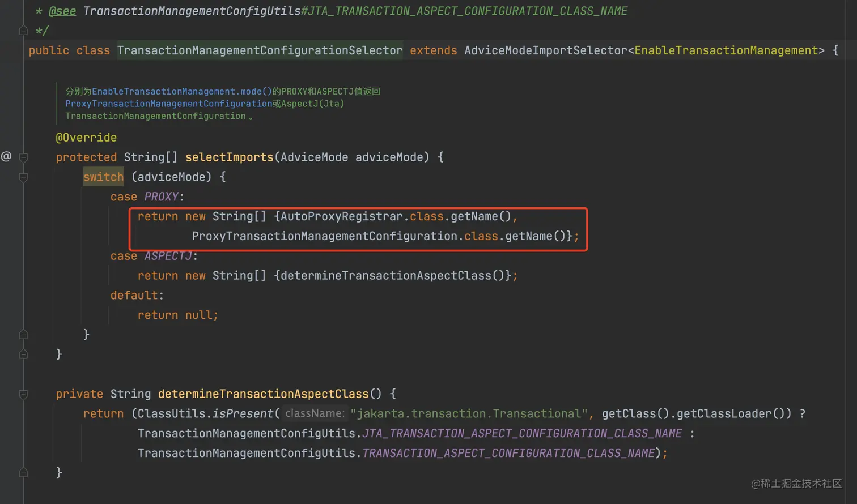
Task: Click AutoProxyRegistrar class reference
Action: pyautogui.click(x=341, y=216)
